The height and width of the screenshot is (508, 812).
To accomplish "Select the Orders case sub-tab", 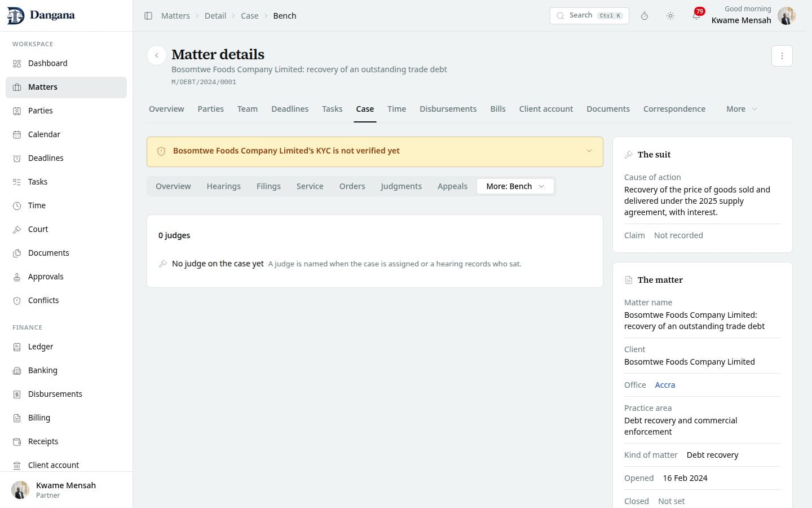I will [352, 186].
